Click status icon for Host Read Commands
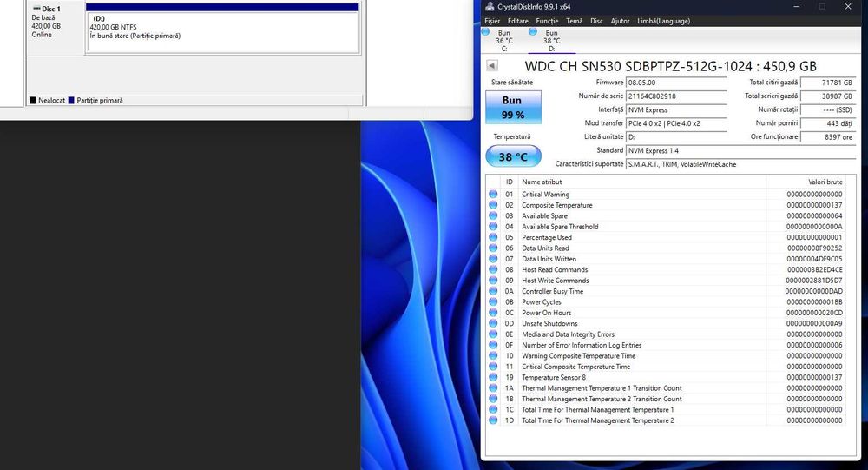Screen dimensions: 868x470 click(493, 270)
